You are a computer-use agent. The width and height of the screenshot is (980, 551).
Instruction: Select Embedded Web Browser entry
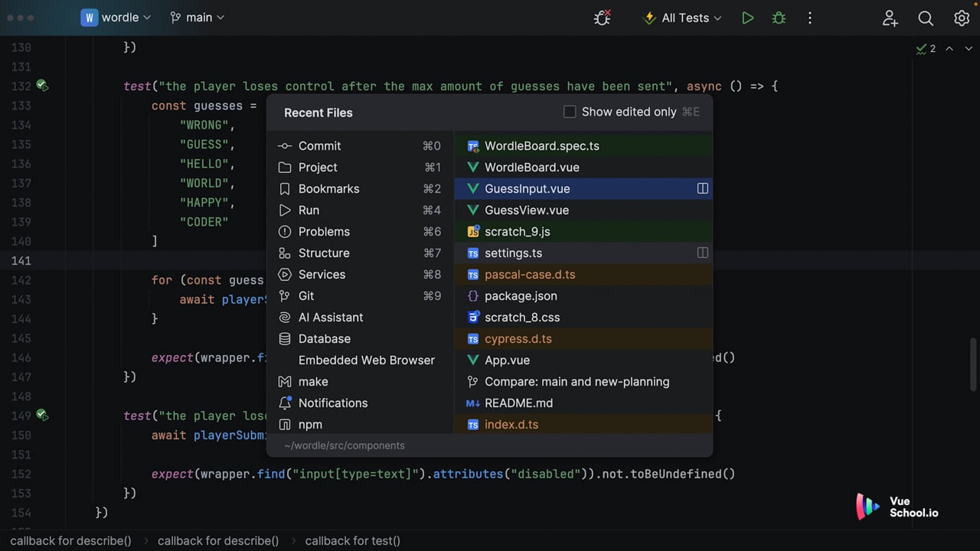[x=360, y=360]
